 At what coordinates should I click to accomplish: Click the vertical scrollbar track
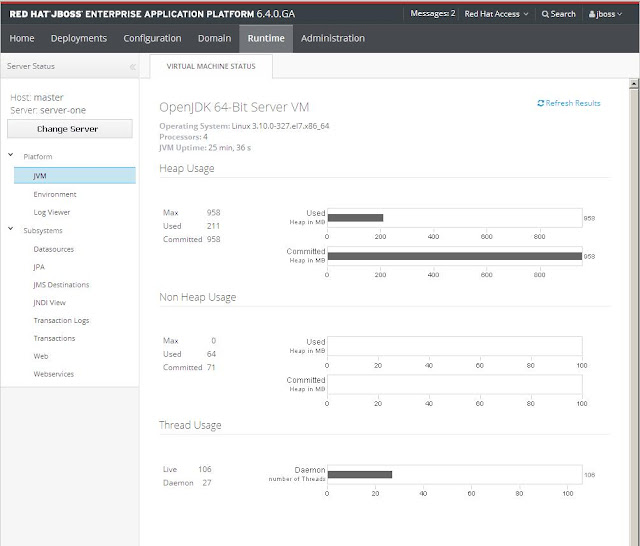click(x=633, y=318)
